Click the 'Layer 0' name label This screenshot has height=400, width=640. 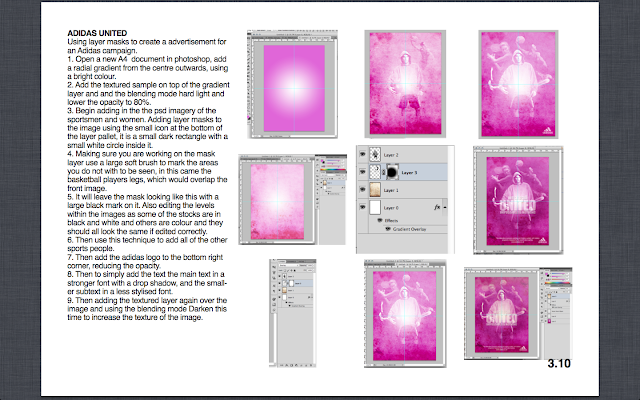tap(391, 208)
